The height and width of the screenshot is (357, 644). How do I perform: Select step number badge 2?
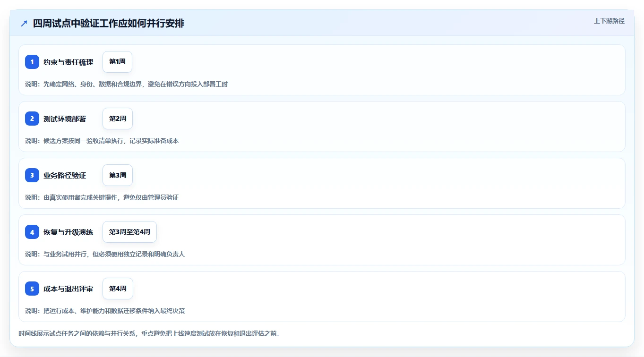pyautogui.click(x=32, y=119)
